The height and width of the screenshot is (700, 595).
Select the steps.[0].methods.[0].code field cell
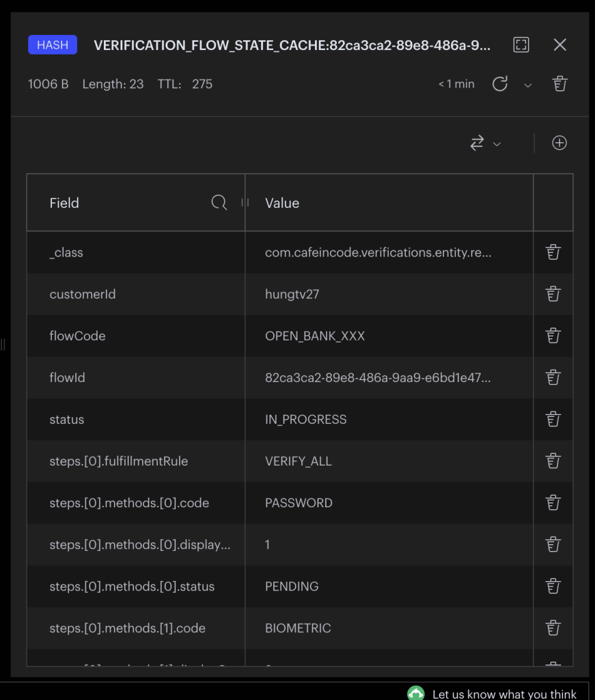point(135,502)
